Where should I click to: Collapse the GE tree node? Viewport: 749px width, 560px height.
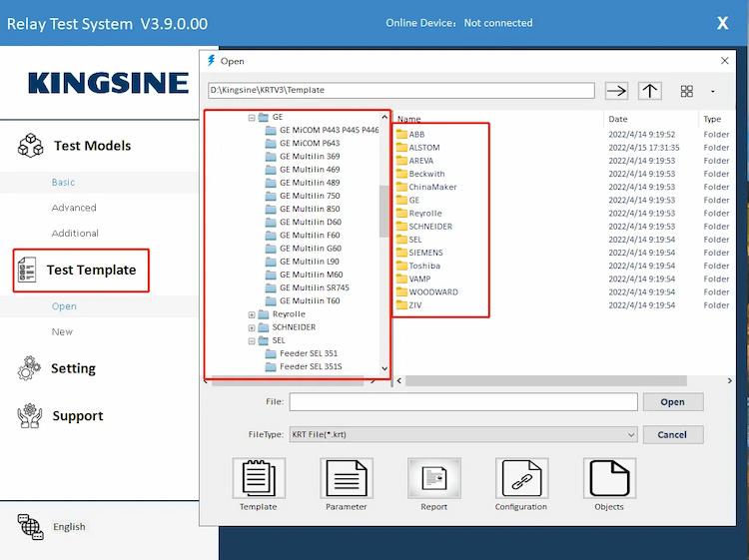(252, 118)
